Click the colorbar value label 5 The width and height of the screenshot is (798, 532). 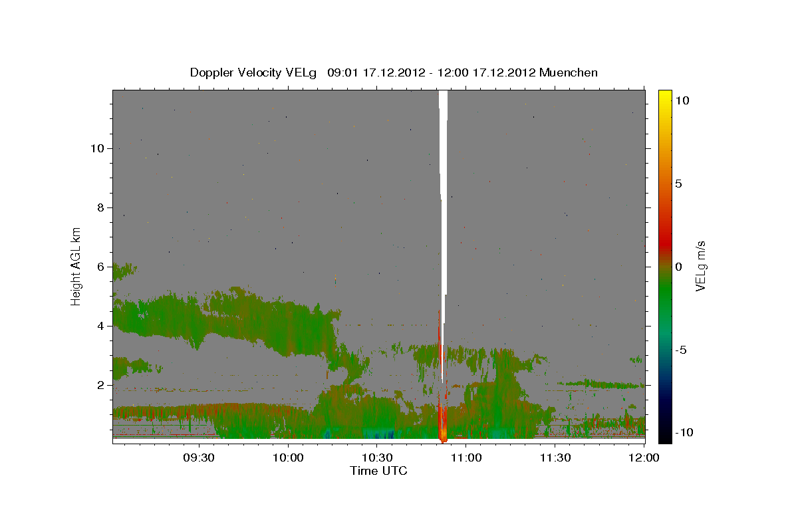[678, 184]
